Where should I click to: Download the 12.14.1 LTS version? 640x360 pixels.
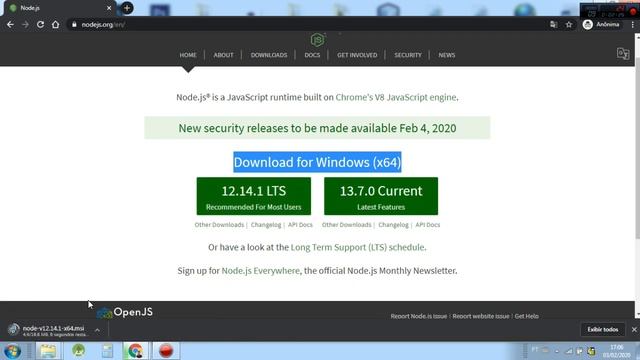tap(253, 196)
